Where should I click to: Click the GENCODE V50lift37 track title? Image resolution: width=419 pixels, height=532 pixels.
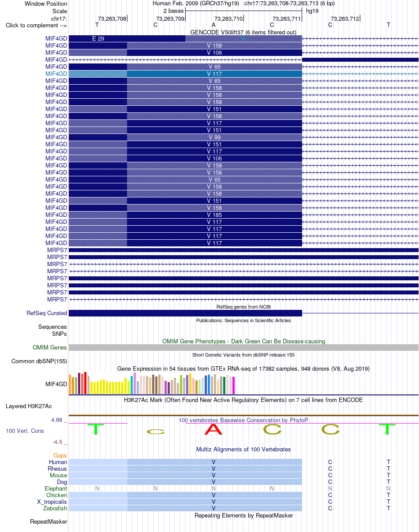[x=243, y=32]
